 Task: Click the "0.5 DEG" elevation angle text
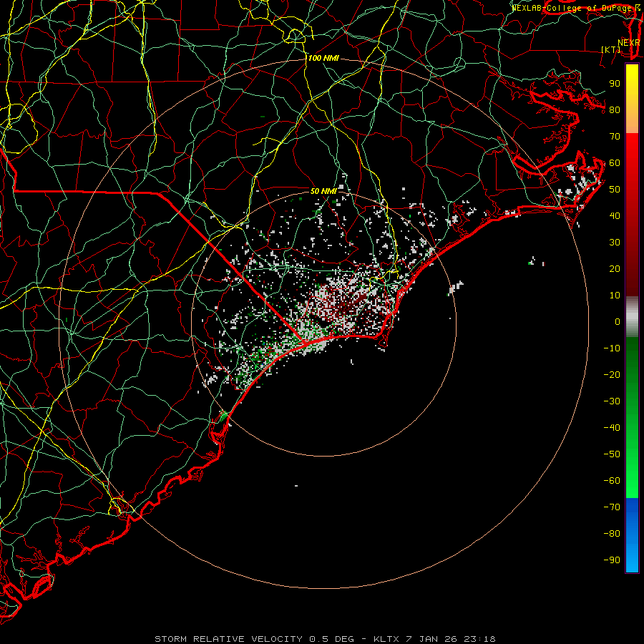[330, 639]
